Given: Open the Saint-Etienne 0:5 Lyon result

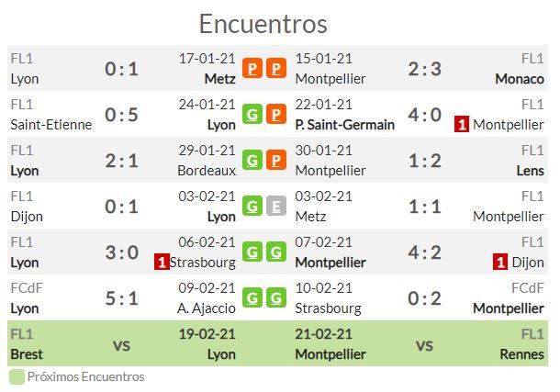Looking at the screenshot, I should [121, 115].
